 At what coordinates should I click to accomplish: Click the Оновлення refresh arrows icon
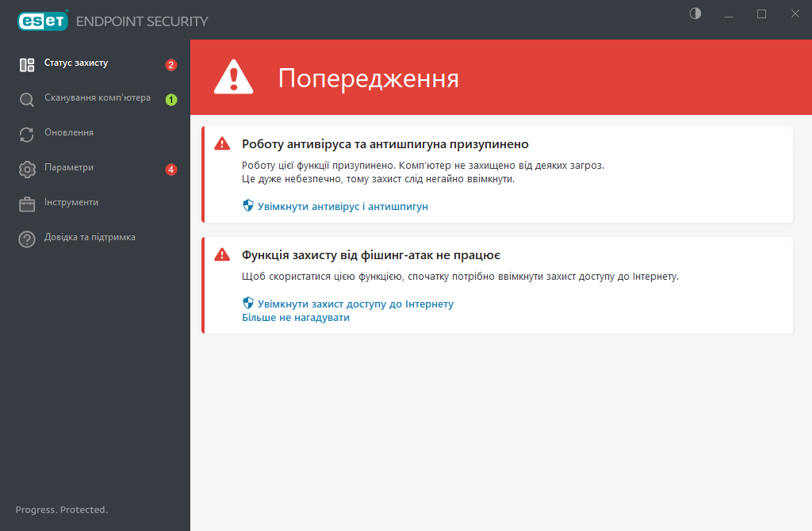pos(25,133)
